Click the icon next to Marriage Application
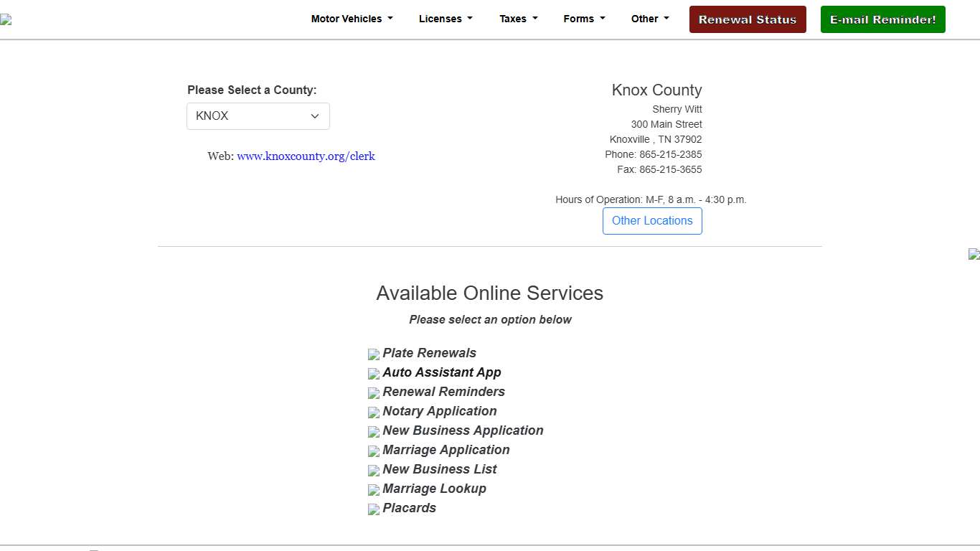 coord(373,451)
